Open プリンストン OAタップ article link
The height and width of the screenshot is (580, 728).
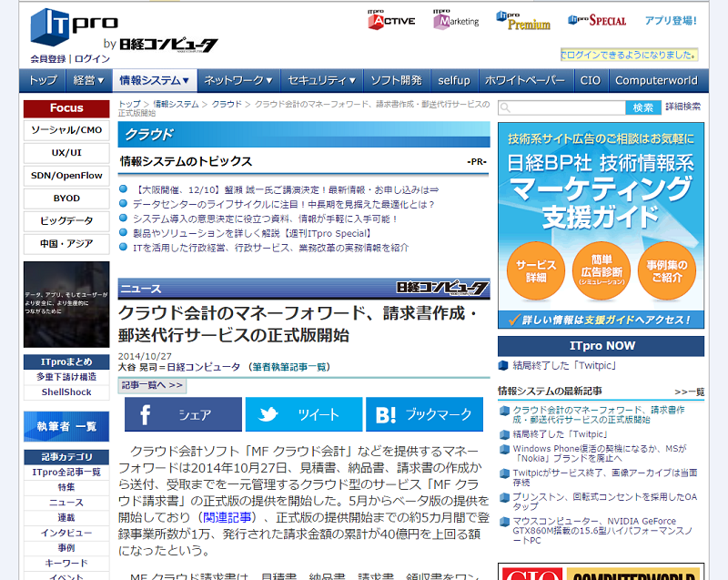pyautogui.click(x=605, y=502)
